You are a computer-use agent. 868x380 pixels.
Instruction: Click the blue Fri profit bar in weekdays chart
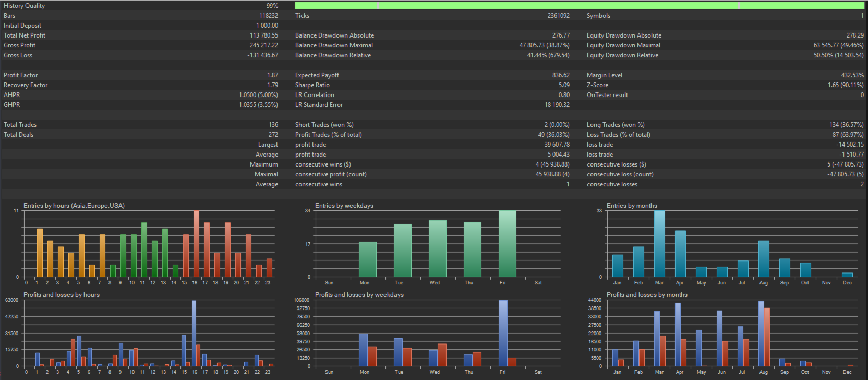(503, 333)
